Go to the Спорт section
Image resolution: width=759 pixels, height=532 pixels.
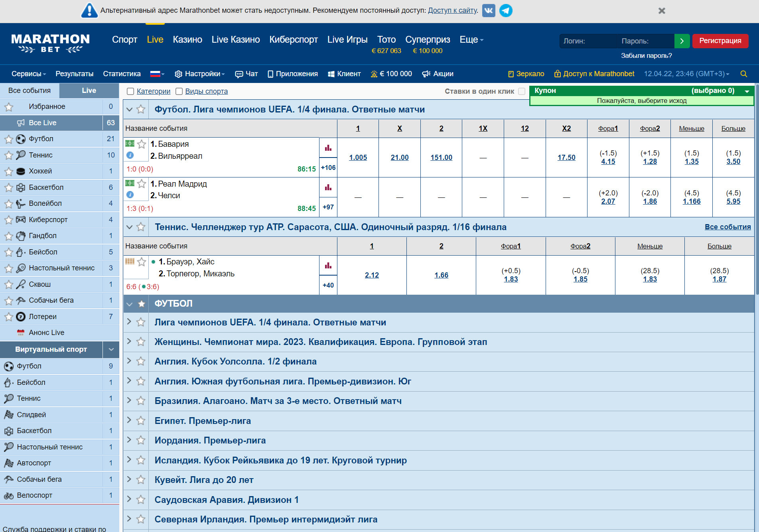[124, 39]
